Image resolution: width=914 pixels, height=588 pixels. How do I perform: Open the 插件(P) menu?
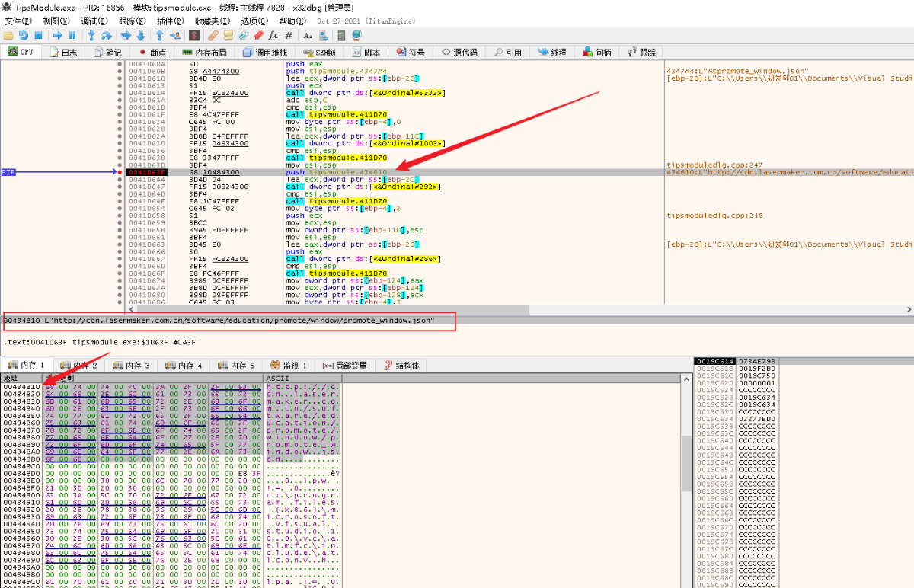point(170,21)
